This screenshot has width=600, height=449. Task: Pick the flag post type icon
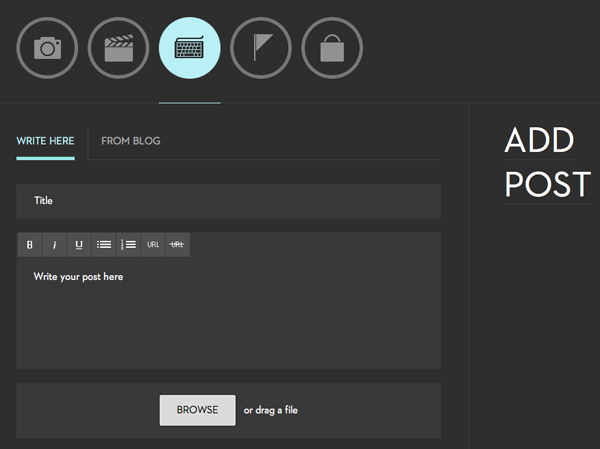261,48
